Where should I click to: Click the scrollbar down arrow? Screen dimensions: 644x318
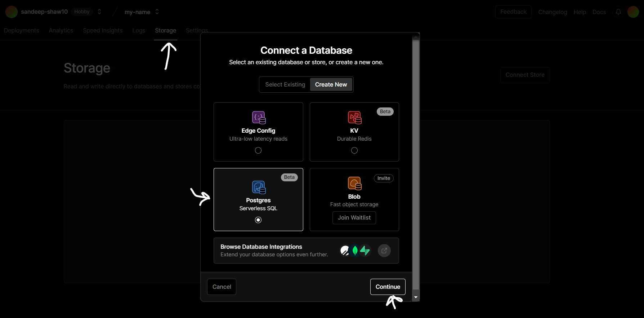(416, 297)
